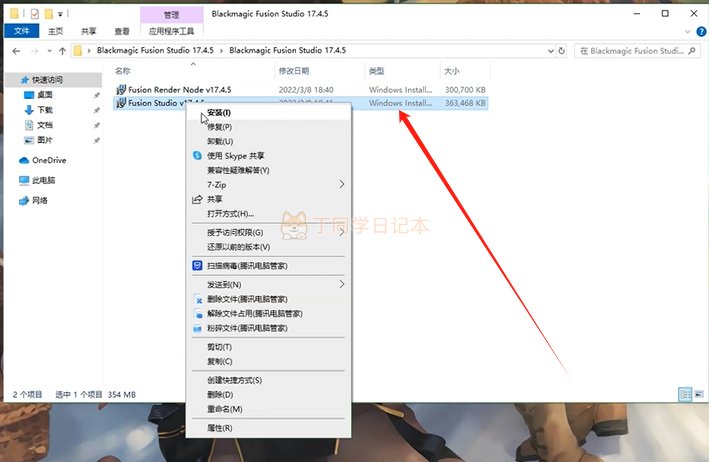Click first Blackmagic Fusion Studio 17.4.5 breadcrumb
The image size is (709, 462).
155,50
